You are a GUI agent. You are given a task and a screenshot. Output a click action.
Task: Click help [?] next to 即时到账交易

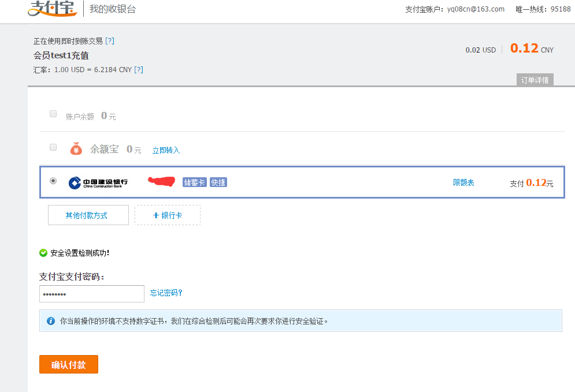[x=110, y=41]
